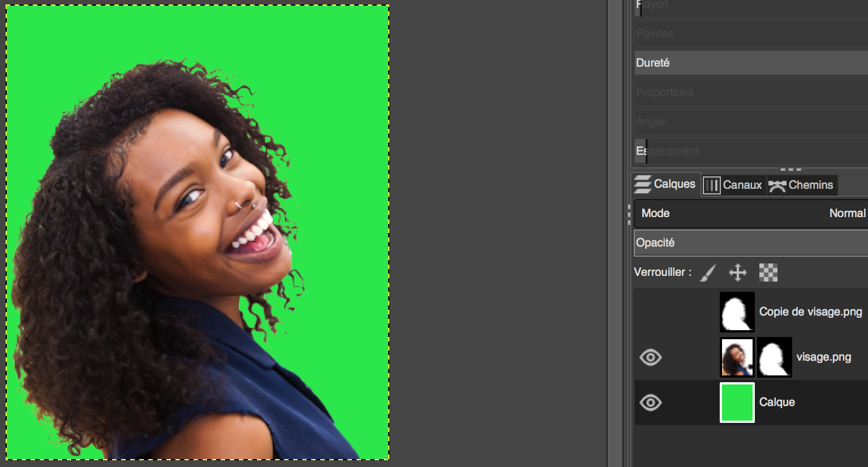Open the Chemins tab

[801, 185]
